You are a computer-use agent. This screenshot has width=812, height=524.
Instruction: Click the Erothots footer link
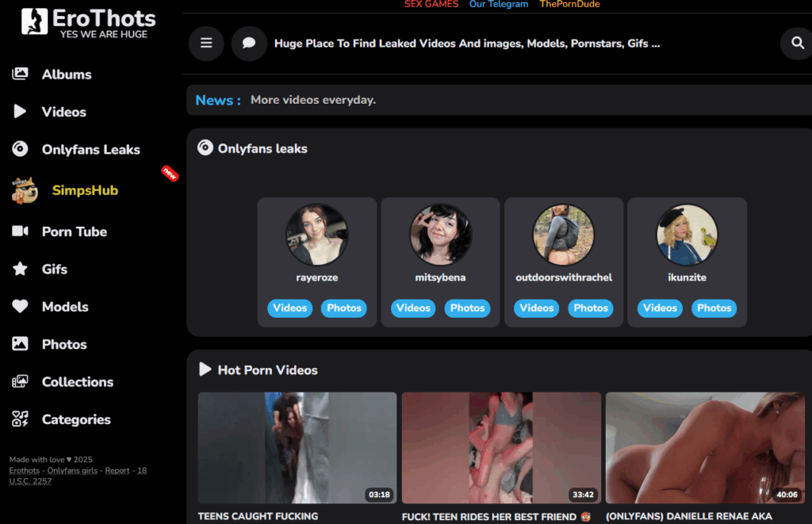pyautogui.click(x=25, y=471)
